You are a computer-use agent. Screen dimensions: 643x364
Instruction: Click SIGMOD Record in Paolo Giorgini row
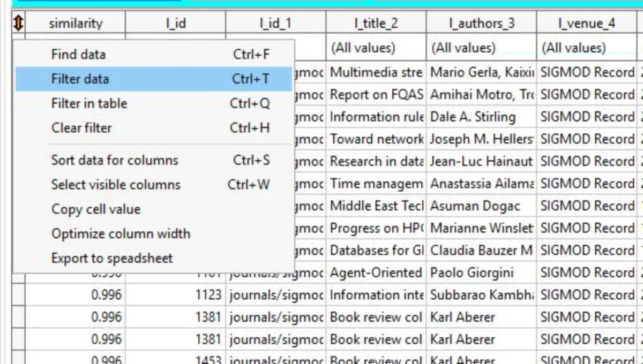tap(587, 273)
